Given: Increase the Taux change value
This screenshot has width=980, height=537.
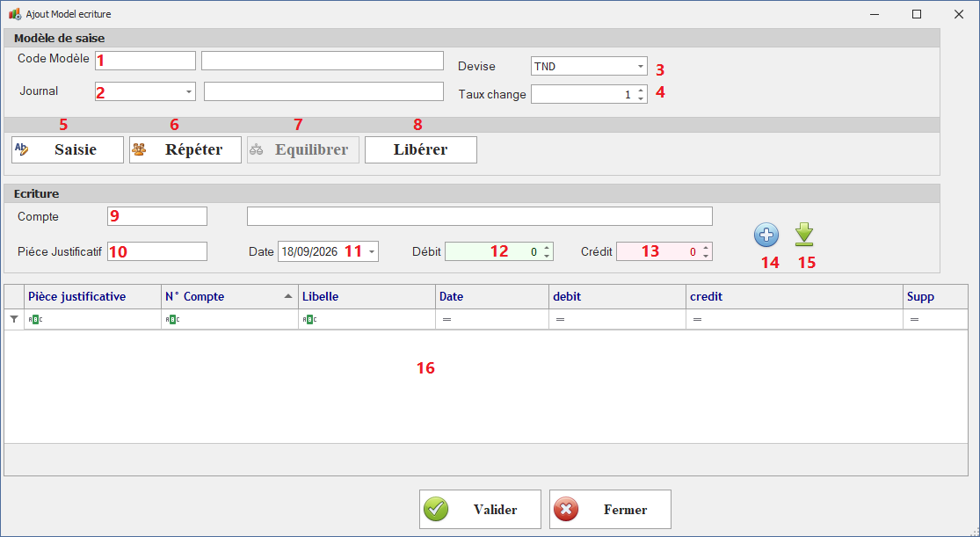Looking at the screenshot, I should coord(642,90).
